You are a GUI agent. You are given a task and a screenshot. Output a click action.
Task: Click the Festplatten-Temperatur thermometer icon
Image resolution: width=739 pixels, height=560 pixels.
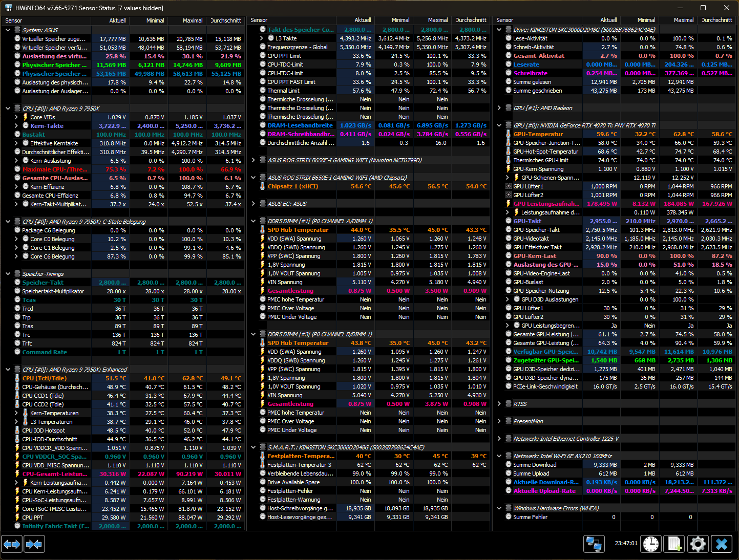click(263, 456)
